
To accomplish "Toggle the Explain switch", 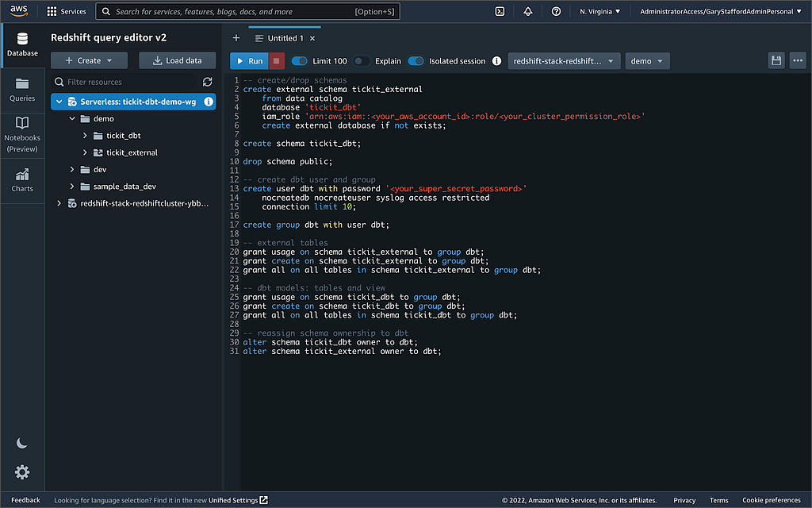I will pos(362,60).
